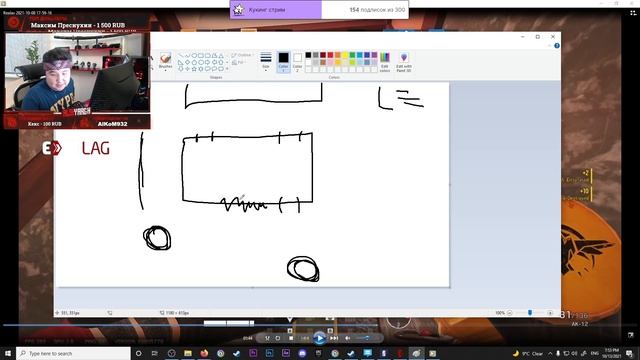The image size is (640, 360).
Task: Adjust the Paint zoom slider handle
Action: (530, 313)
